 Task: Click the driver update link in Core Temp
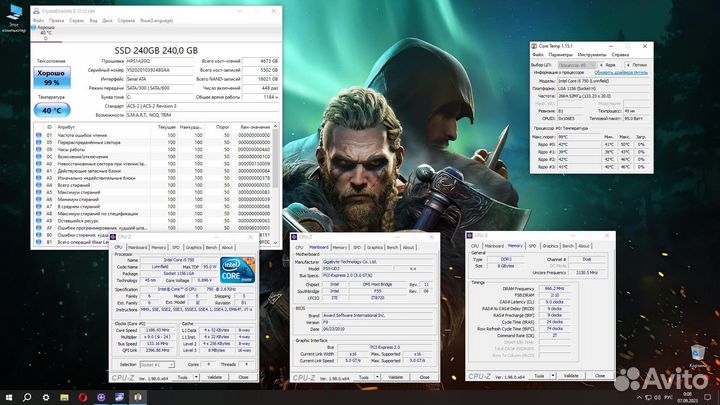621,73
